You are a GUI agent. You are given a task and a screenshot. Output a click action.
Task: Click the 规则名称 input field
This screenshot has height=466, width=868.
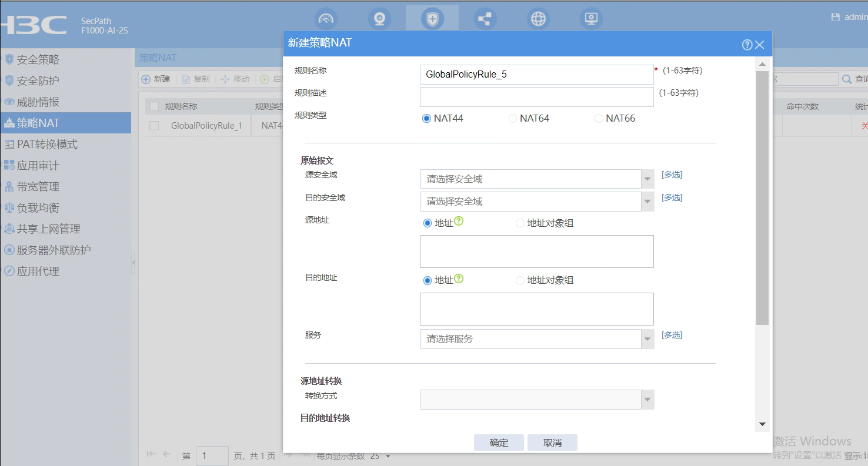coord(537,75)
